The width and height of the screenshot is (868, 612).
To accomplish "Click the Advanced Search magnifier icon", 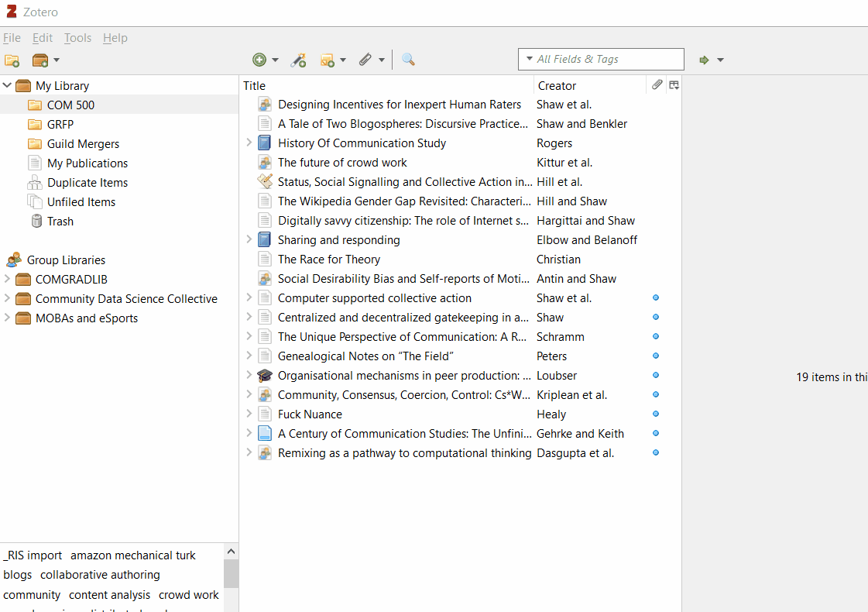I will pyautogui.click(x=408, y=59).
